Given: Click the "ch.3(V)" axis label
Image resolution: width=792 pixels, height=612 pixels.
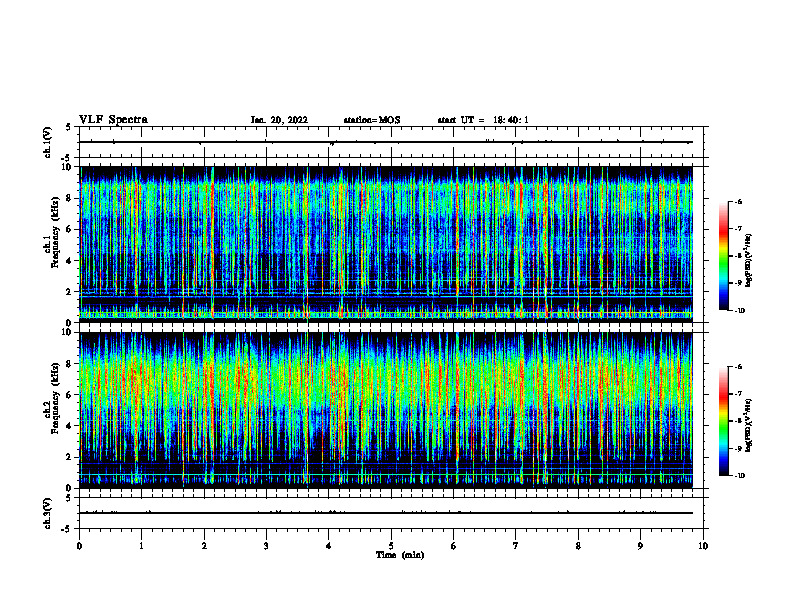Looking at the screenshot, I should [48, 513].
